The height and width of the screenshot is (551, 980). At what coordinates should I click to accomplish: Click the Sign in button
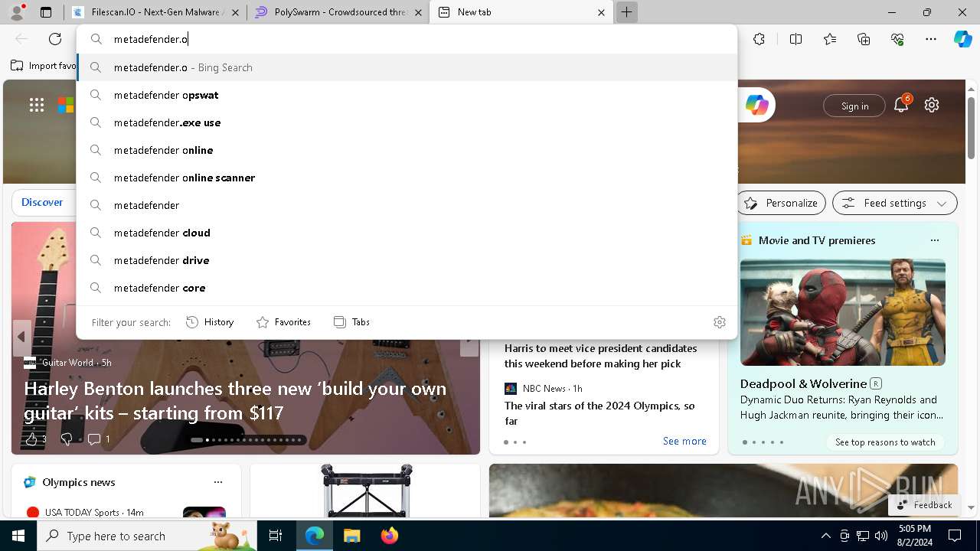tap(854, 106)
